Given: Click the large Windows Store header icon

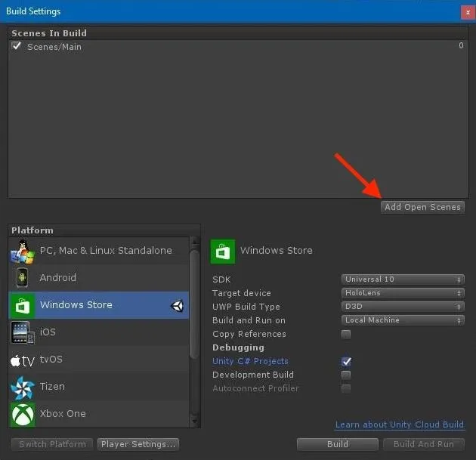Looking at the screenshot, I should (223, 252).
